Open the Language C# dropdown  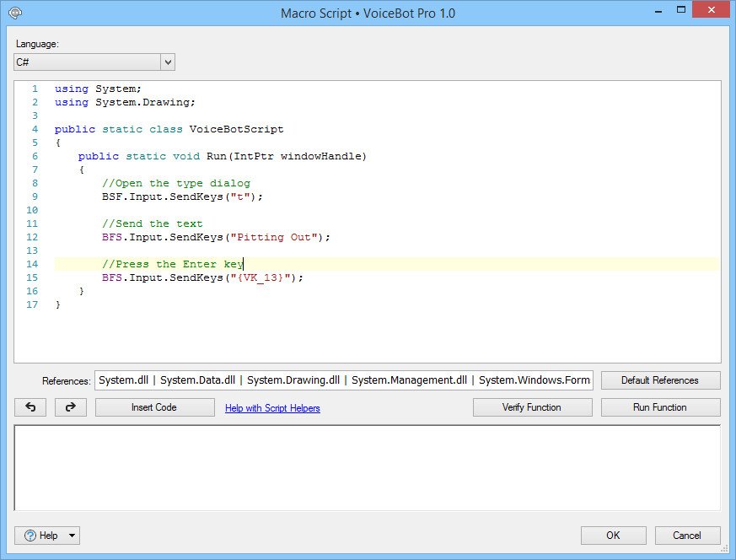(x=94, y=62)
